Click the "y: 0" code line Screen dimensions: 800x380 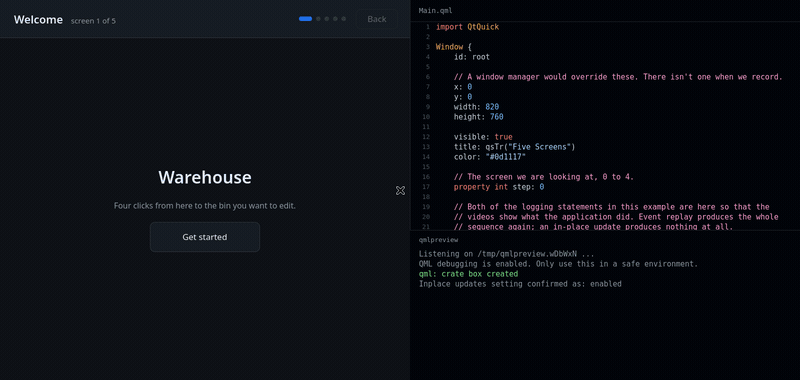tap(463, 97)
